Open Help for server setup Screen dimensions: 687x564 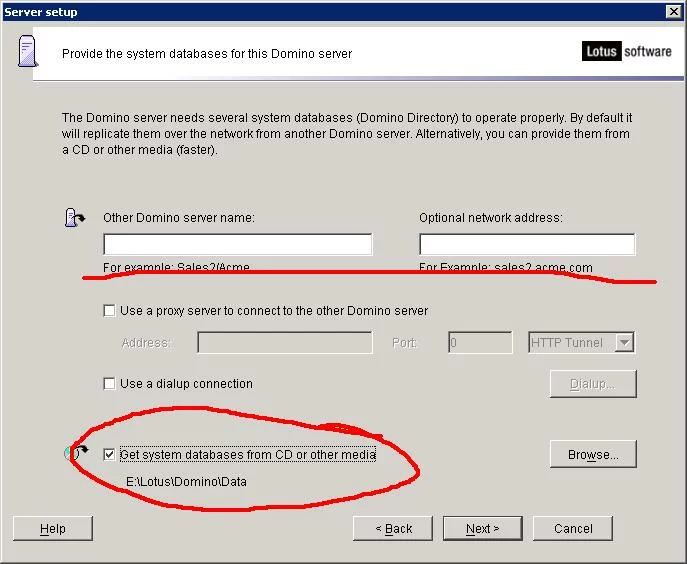[53, 528]
